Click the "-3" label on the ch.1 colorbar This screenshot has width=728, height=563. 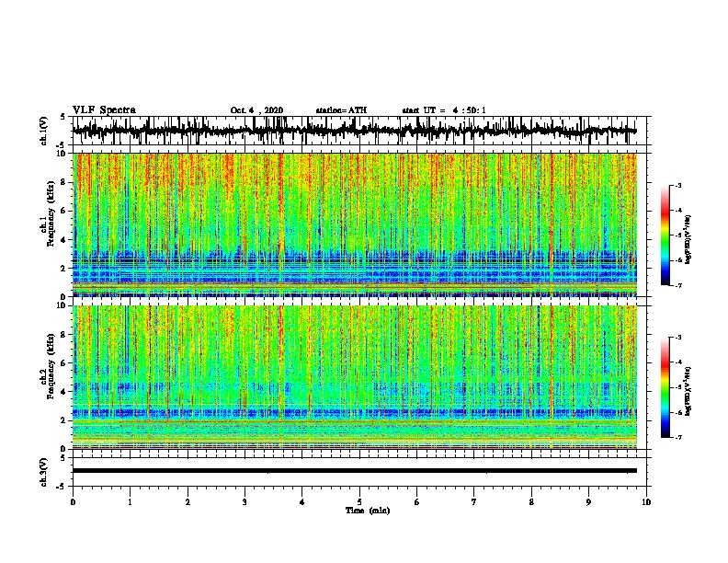pos(677,185)
